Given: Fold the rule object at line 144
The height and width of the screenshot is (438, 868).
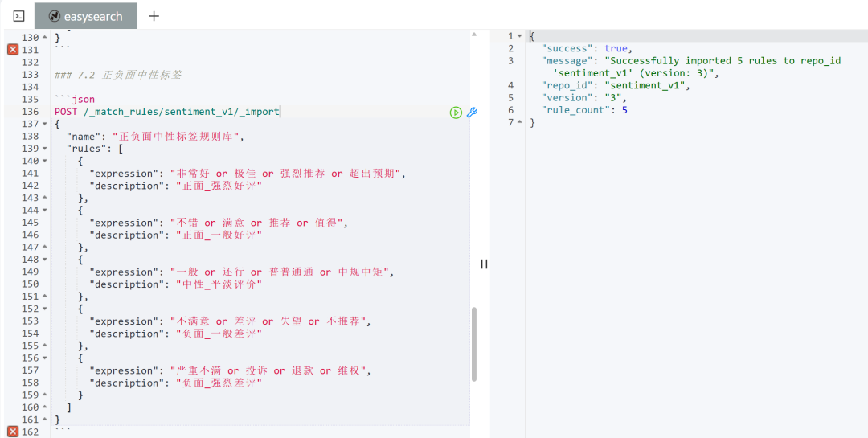Looking at the screenshot, I should coord(45,211).
